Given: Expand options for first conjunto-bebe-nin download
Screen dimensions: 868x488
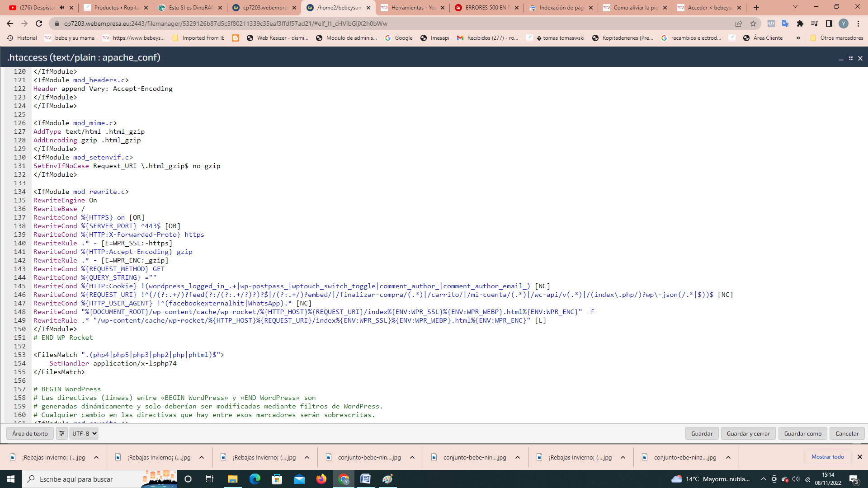Looking at the screenshot, I should pyautogui.click(x=412, y=457).
